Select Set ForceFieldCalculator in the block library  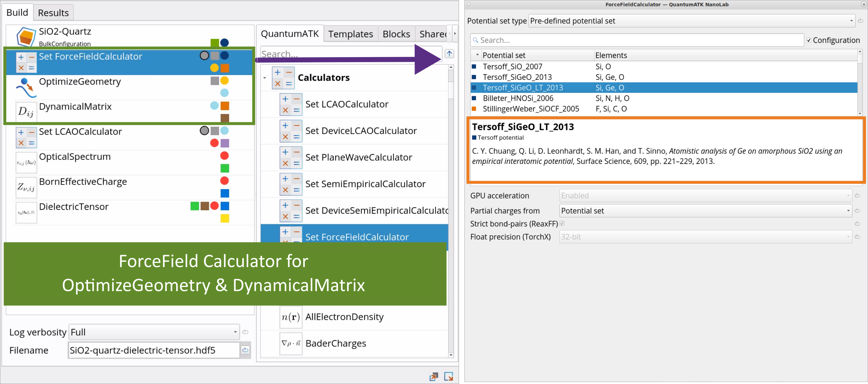354,237
